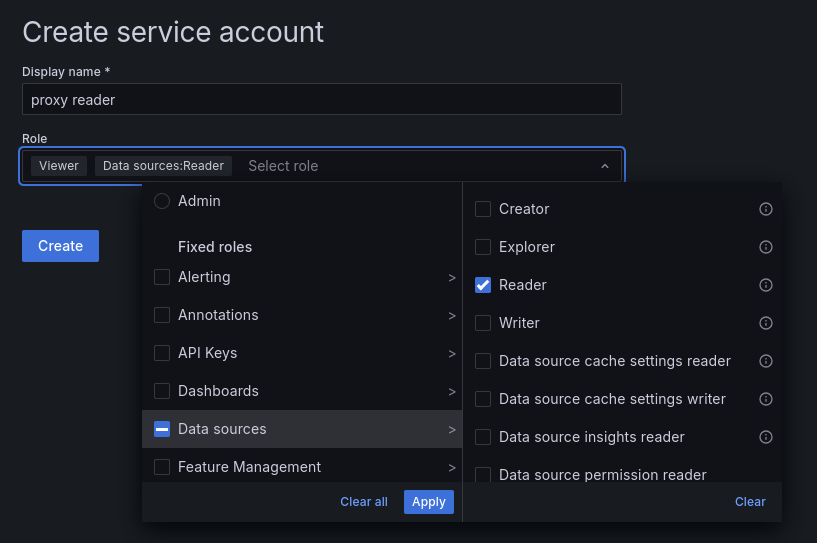Click the Create service account title
817x543 pixels.
pos(173,32)
